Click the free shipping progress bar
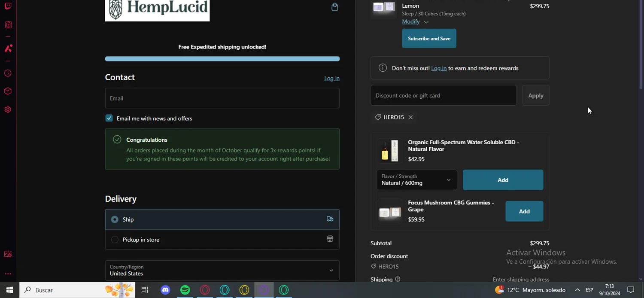The height and width of the screenshot is (298, 644). (222, 59)
